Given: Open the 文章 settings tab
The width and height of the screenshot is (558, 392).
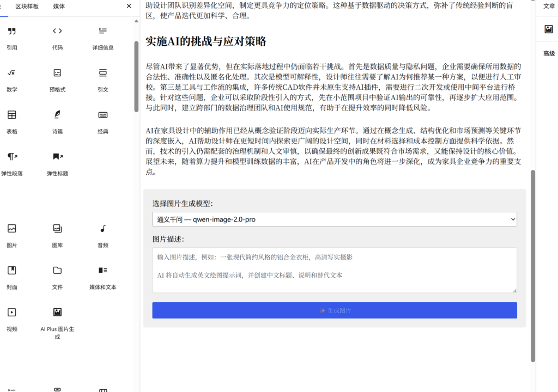Looking at the screenshot, I should 549,6.
